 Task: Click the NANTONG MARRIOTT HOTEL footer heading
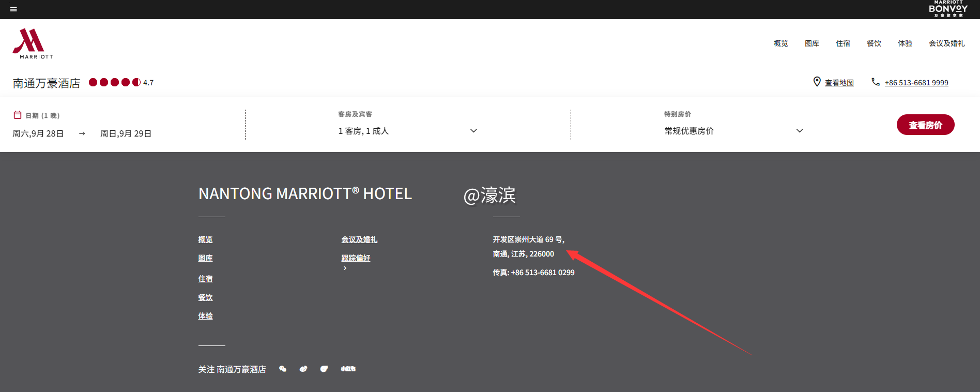(305, 193)
